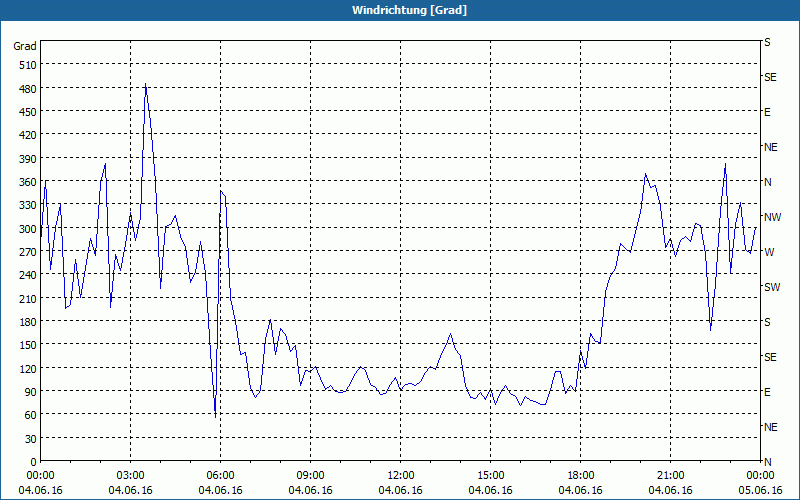The height and width of the screenshot is (500, 800).
Task: Click the 480 y-axis value
Action: [28, 89]
